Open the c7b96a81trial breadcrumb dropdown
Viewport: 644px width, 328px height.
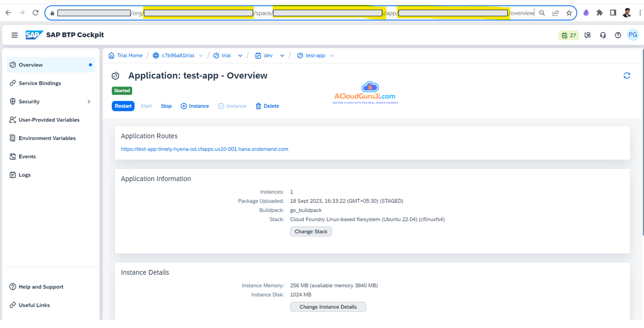201,55
